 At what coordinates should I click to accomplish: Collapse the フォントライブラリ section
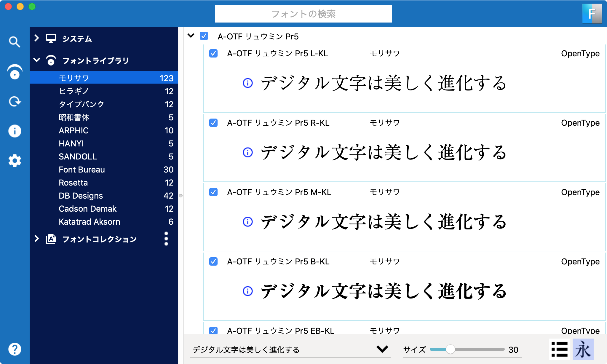pyautogui.click(x=37, y=60)
